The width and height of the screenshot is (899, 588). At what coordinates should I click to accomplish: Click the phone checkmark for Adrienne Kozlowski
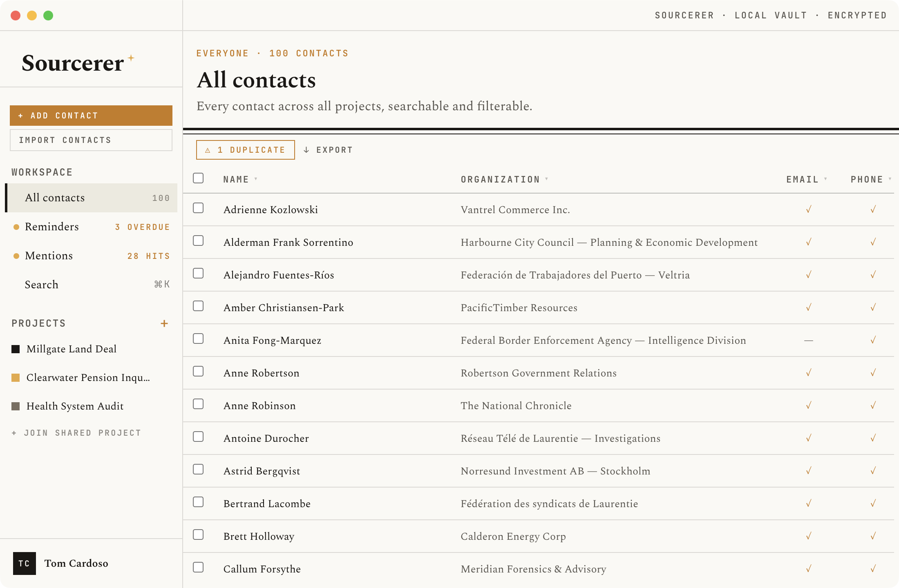(x=873, y=209)
